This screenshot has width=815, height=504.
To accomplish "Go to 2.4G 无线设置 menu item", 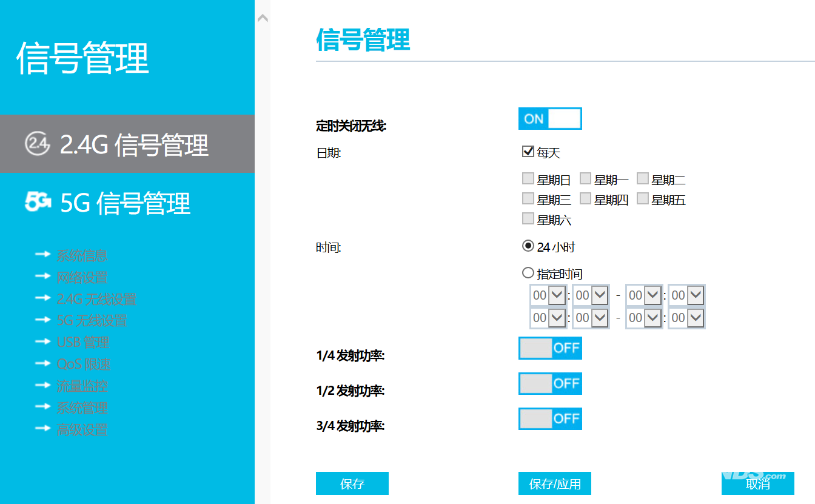I will [96, 299].
